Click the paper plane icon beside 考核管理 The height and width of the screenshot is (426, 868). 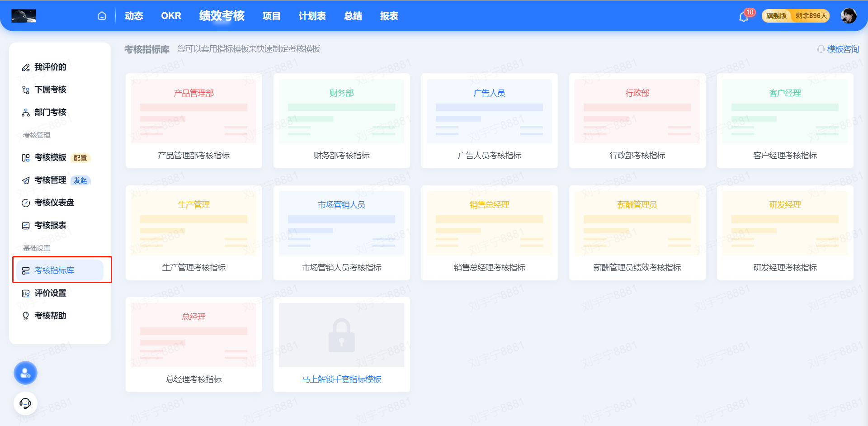click(x=26, y=180)
